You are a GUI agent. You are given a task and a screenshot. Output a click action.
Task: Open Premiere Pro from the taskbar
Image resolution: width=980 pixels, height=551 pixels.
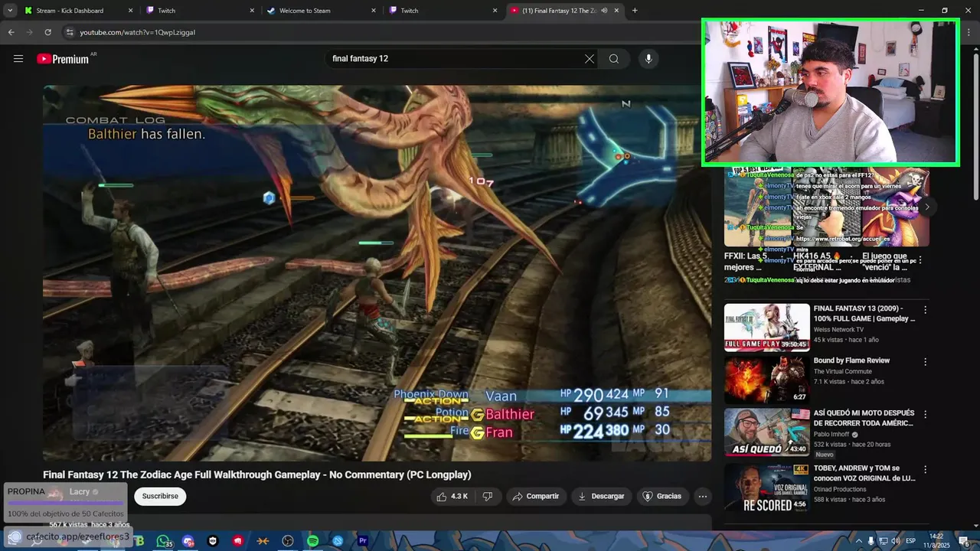[363, 541]
